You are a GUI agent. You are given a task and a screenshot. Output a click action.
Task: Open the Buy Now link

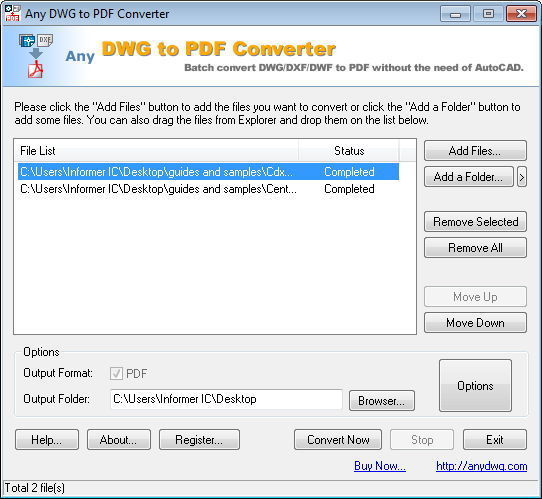click(380, 466)
